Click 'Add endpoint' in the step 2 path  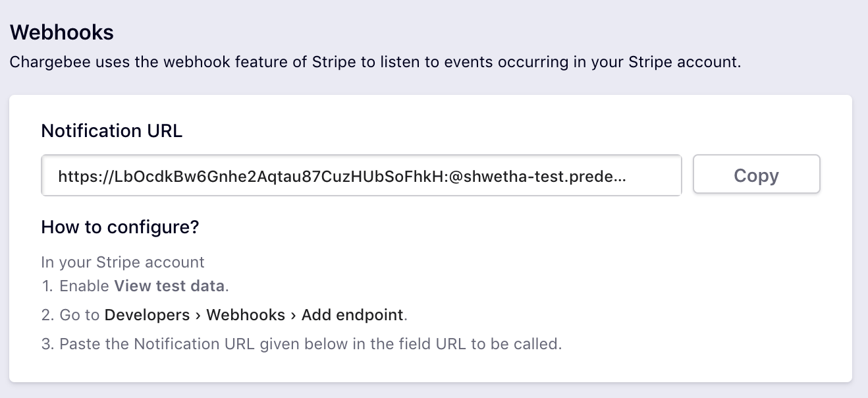click(x=352, y=315)
